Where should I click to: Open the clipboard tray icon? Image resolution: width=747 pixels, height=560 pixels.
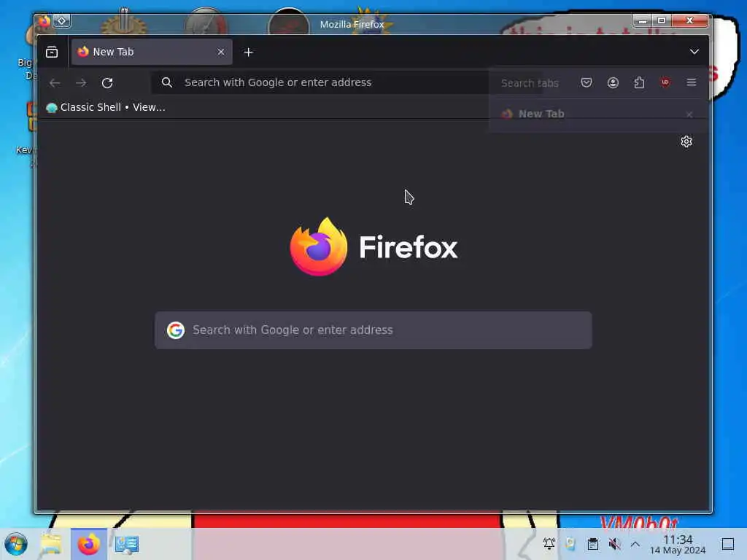pyautogui.click(x=592, y=544)
